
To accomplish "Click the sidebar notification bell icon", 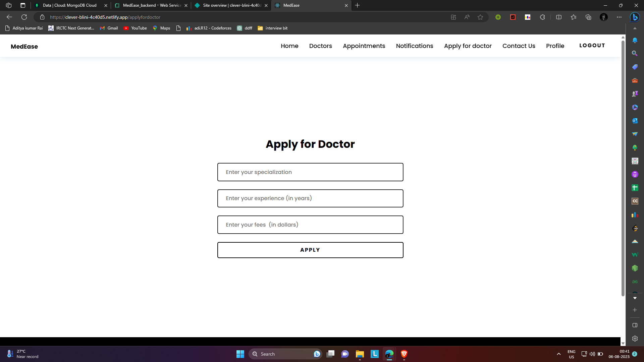I will 635,40.
